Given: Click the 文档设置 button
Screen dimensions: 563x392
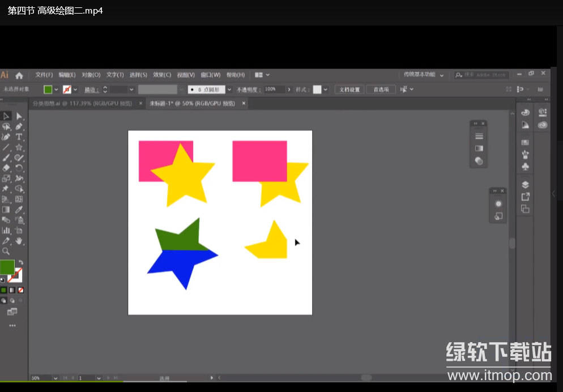Looking at the screenshot, I should pyautogui.click(x=349, y=90).
